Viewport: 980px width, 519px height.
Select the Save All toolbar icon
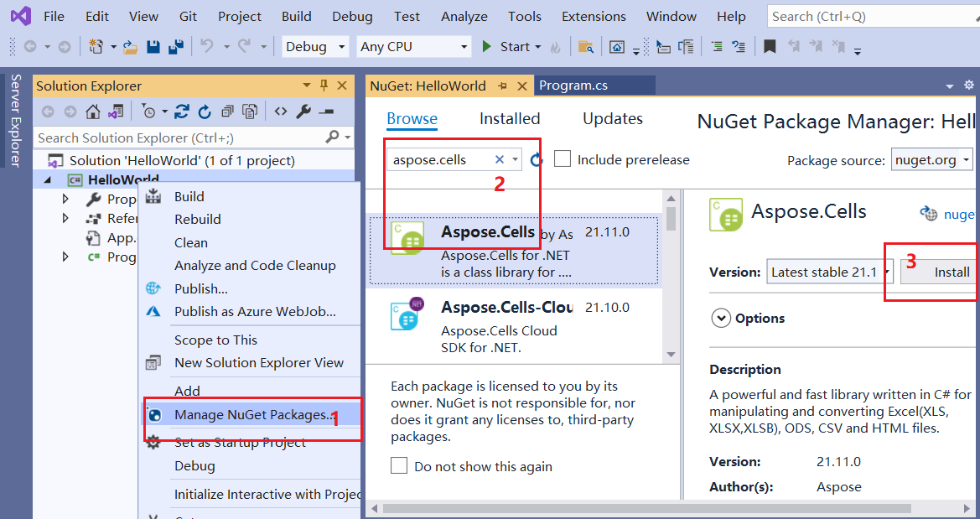pyautogui.click(x=176, y=46)
